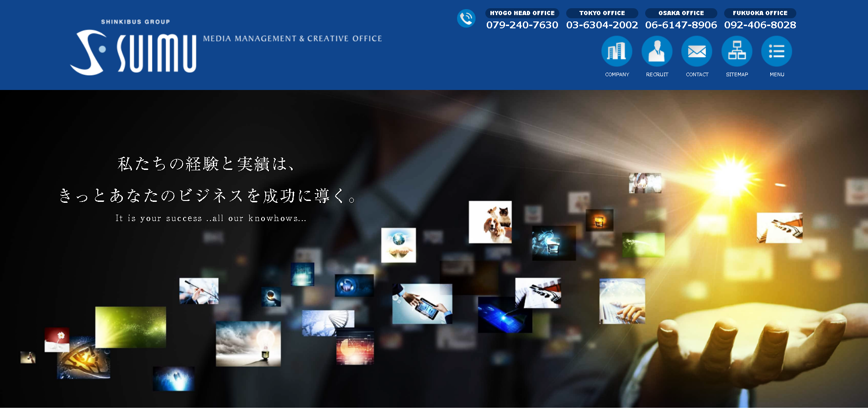The height and width of the screenshot is (417, 868).
Task: Click the dogs and cat thumbnail
Action: click(x=490, y=222)
